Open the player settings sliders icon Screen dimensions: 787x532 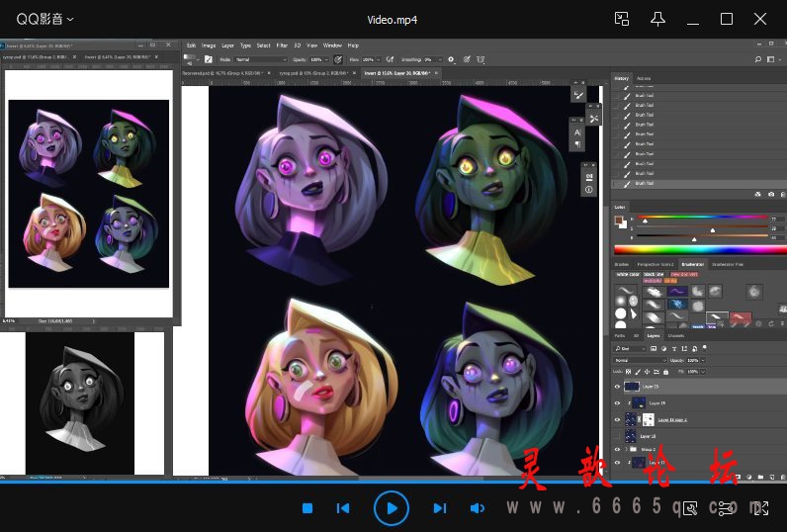pyautogui.click(x=726, y=508)
